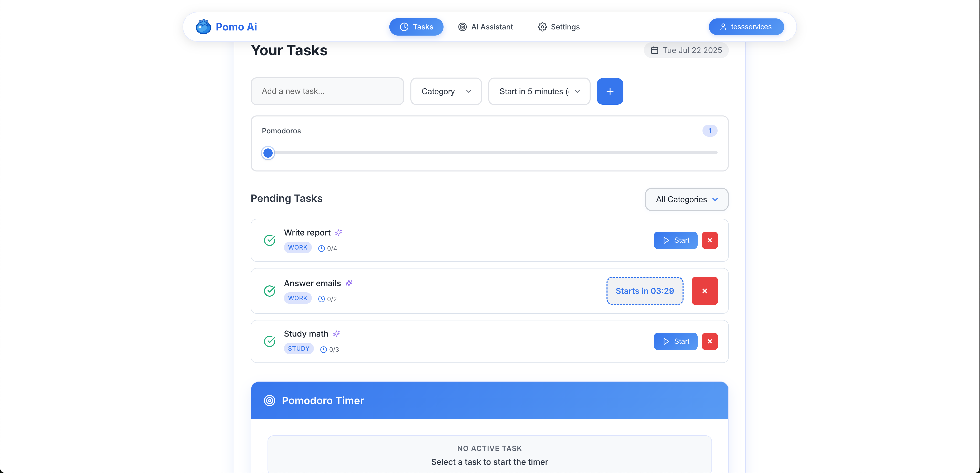The height and width of the screenshot is (473, 980).
Task: Click the Pomo Ai tomato logo
Action: point(203,27)
